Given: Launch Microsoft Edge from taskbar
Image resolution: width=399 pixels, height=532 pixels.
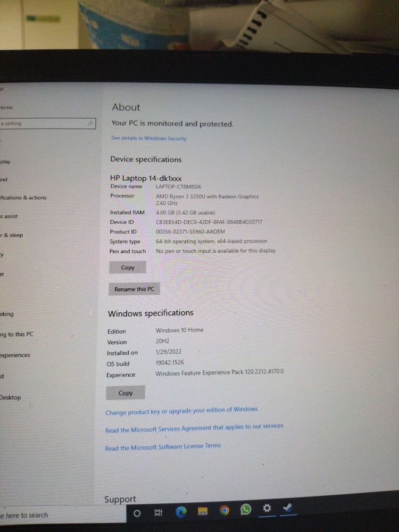Looking at the screenshot, I should pos(181,511).
